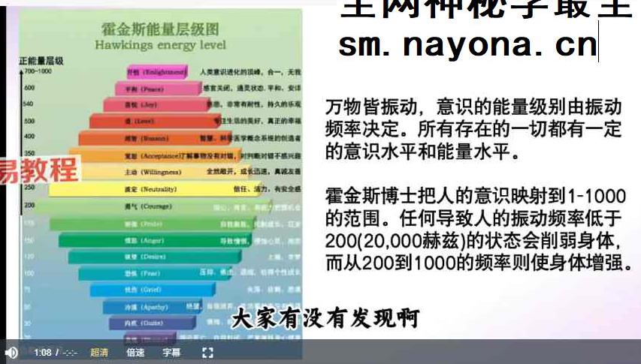Click the subtitle caption 大家有没有发现啊

pos(325,318)
